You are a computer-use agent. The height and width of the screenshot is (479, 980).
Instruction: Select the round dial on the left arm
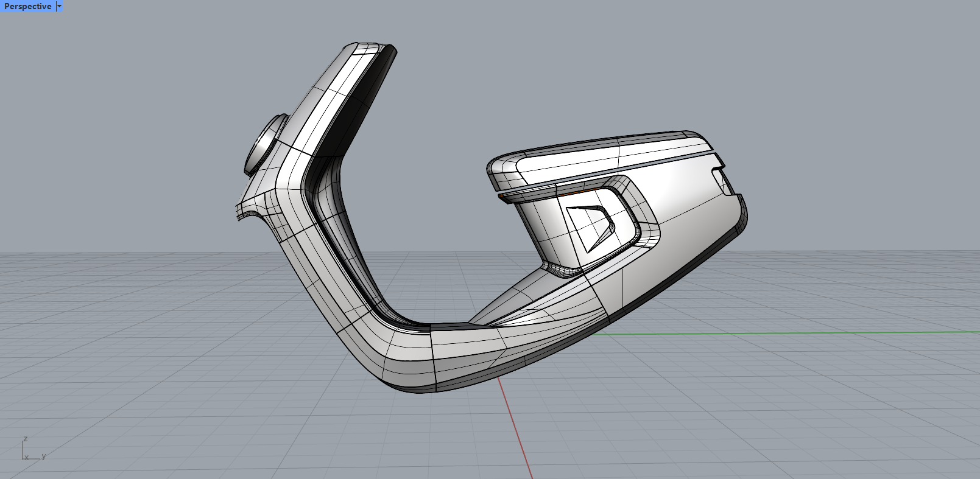click(263, 145)
